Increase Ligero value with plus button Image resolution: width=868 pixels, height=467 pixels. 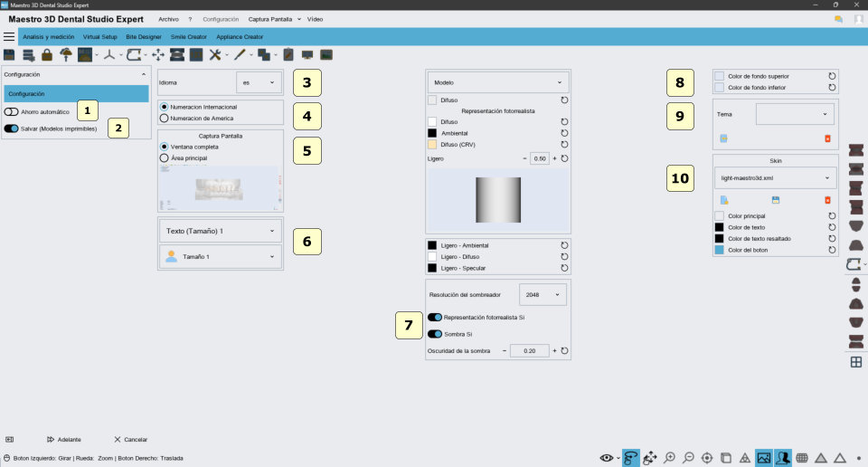[x=554, y=158]
